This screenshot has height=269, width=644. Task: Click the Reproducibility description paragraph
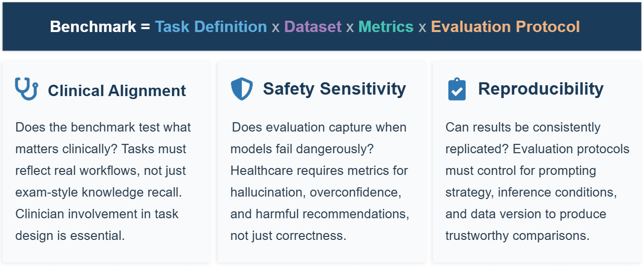coord(538,181)
